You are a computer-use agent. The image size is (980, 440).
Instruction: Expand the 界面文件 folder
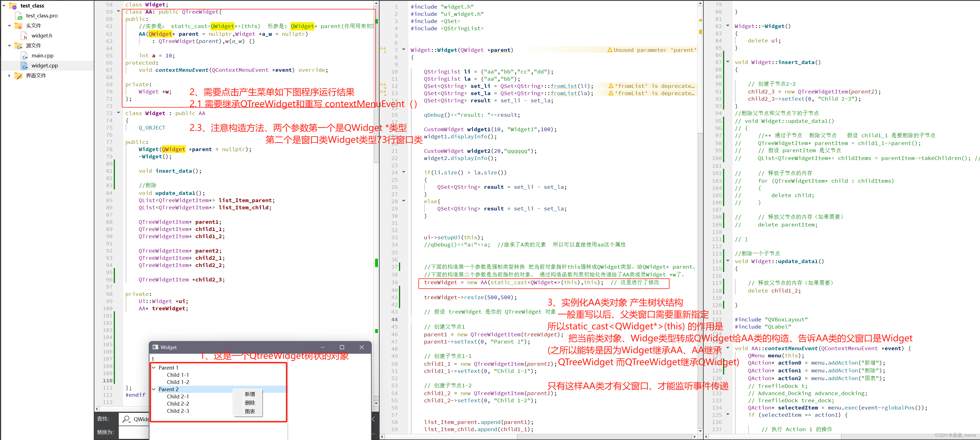[9, 76]
